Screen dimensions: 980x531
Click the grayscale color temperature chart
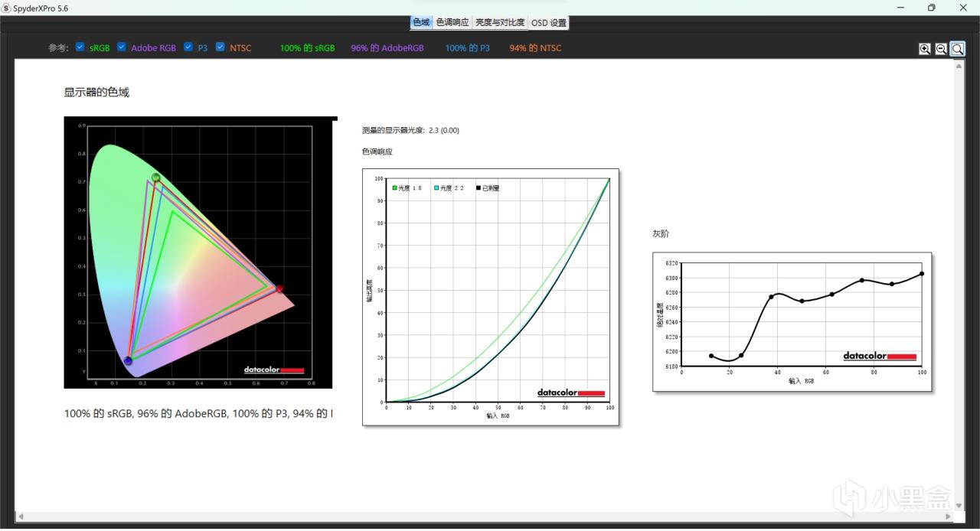(792, 321)
